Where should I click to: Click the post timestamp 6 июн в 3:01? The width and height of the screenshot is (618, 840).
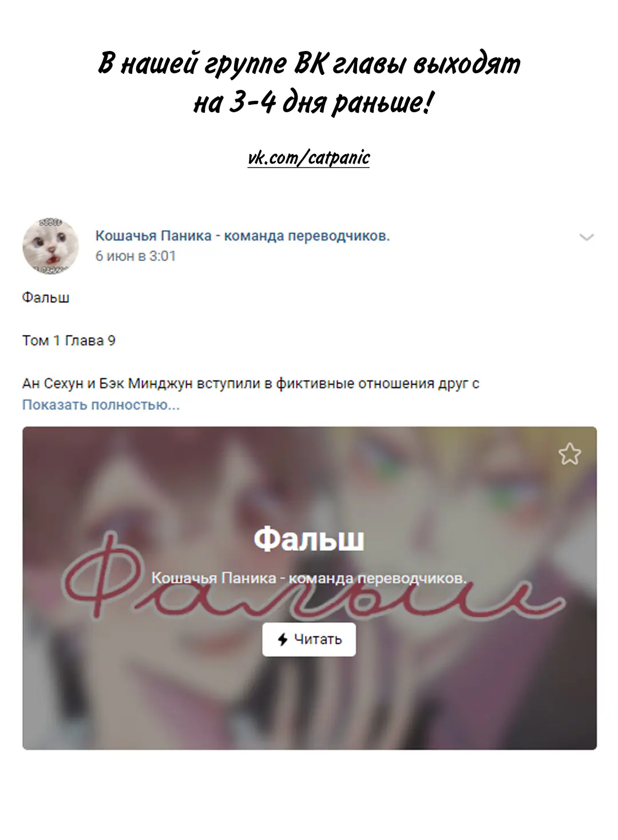[135, 256]
